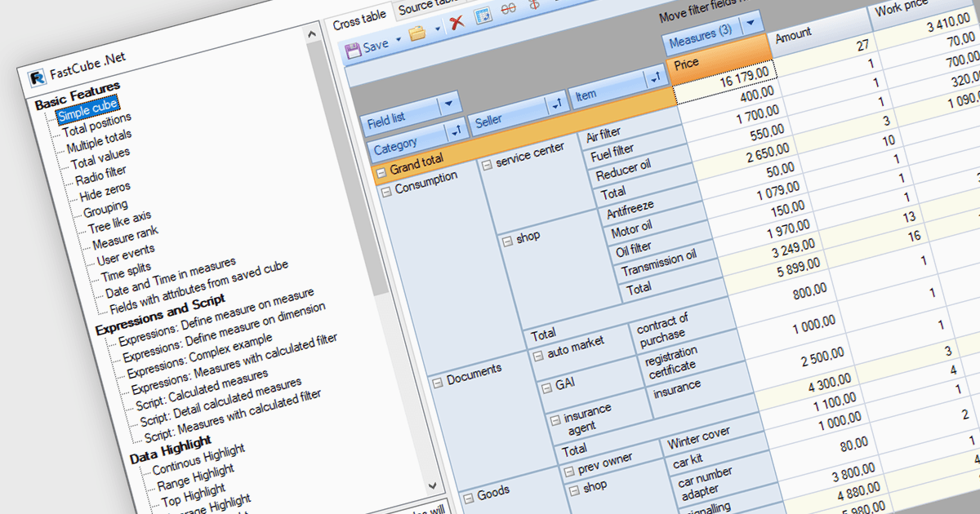Collapse the Grand total row
Image resolution: width=980 pixels, height=514 pixels.
click(380, 173)
